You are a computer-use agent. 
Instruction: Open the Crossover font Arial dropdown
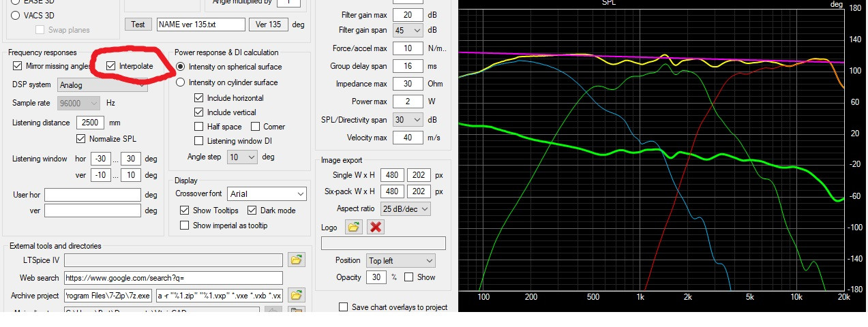click(267, 194)
